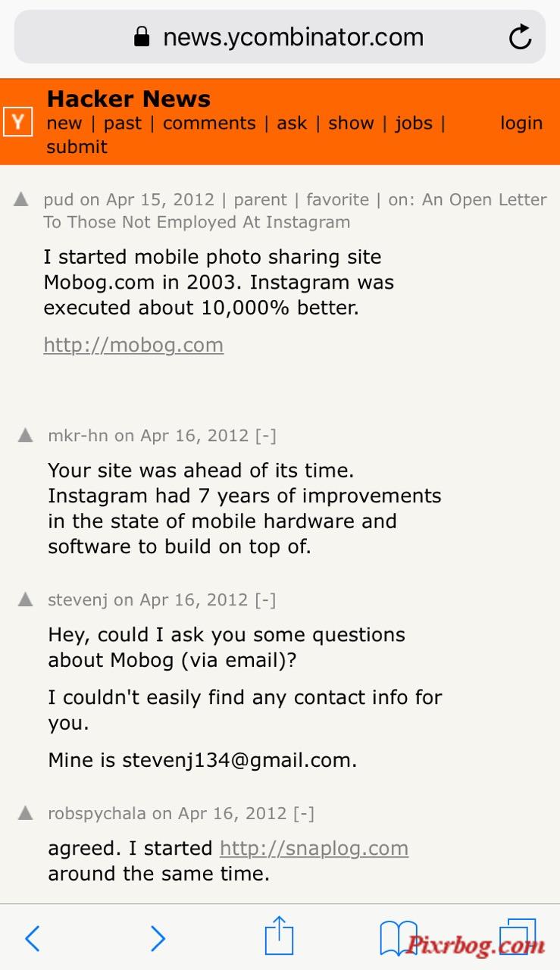This screenshot has height=970, width=560.
Task: Follow the http://mobog.com link
Action: pos(133,345)
